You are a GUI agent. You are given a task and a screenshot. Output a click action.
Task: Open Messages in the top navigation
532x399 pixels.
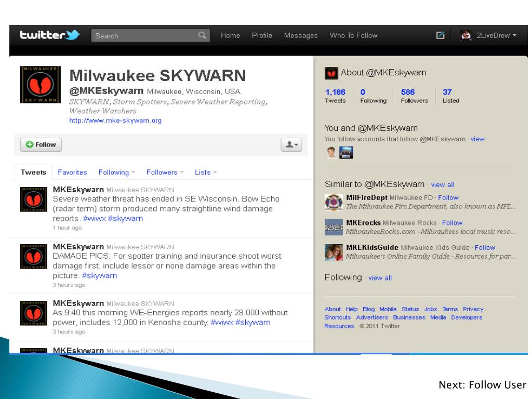click(301, 35)
